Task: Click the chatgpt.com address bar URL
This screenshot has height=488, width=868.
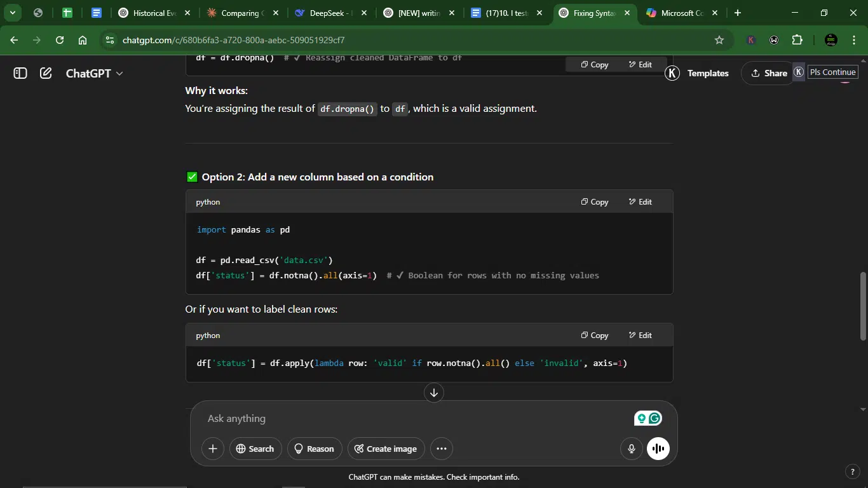Action: click(233, 40)
